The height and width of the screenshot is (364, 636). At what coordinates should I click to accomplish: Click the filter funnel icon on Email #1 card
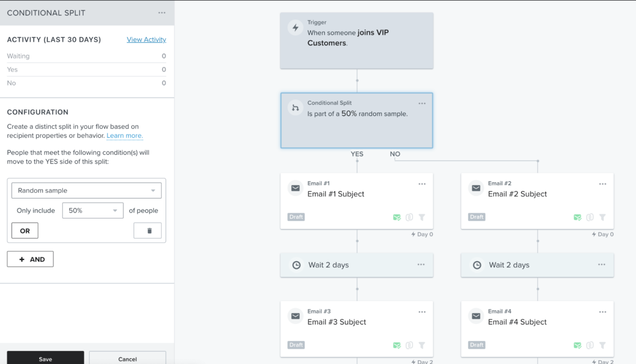tap(422, 217)
